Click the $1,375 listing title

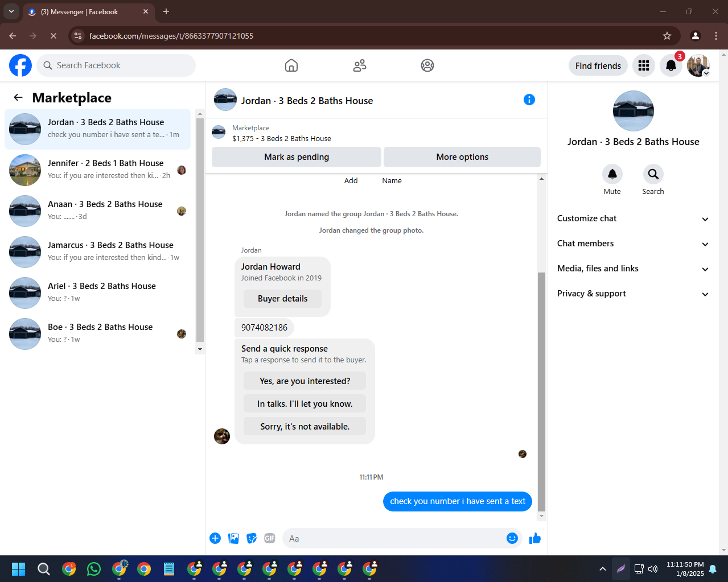(x=282, y=138)
